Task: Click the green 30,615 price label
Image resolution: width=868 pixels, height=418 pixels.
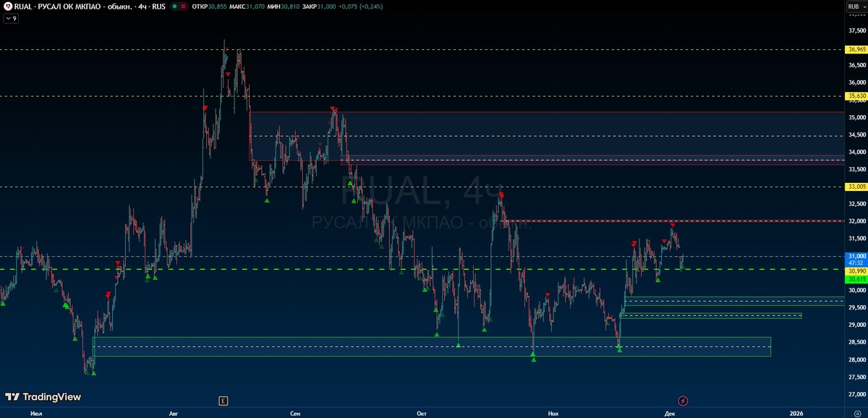Action: point(856,279)
